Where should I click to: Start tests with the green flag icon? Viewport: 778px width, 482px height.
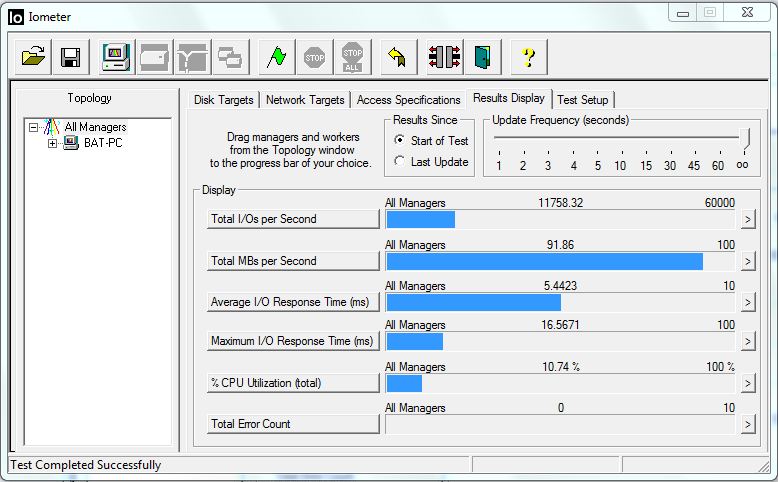coord(277,57)
